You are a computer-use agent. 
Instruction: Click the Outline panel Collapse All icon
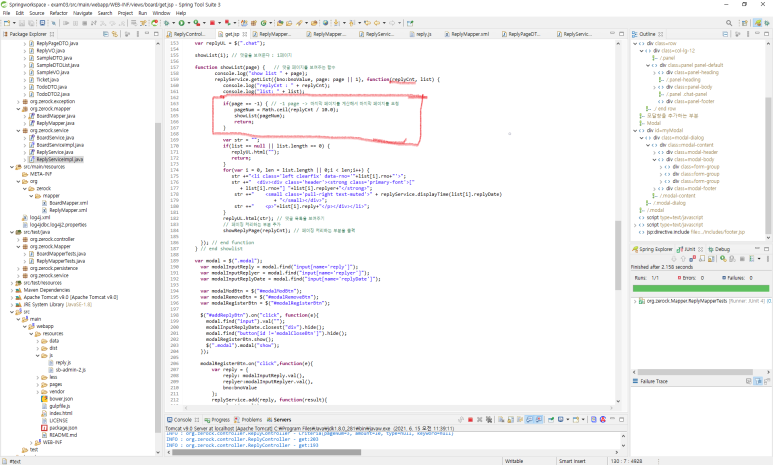725,34
